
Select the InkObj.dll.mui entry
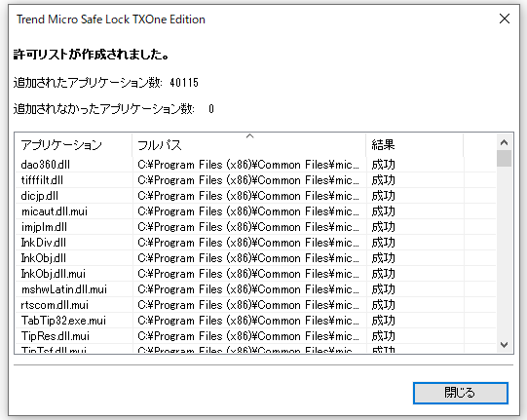255,274
